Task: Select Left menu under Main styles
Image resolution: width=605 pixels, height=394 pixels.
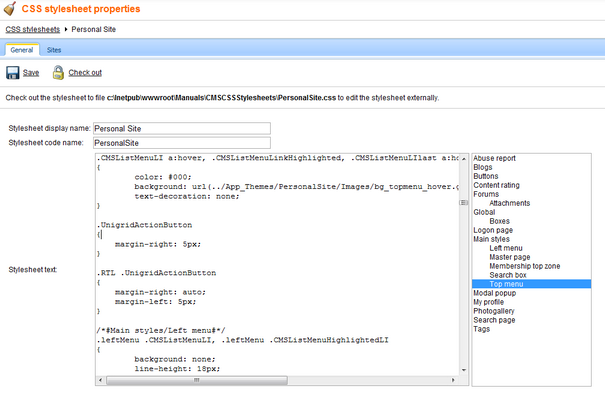Action: pyautogui.click(x=506, y=248)
